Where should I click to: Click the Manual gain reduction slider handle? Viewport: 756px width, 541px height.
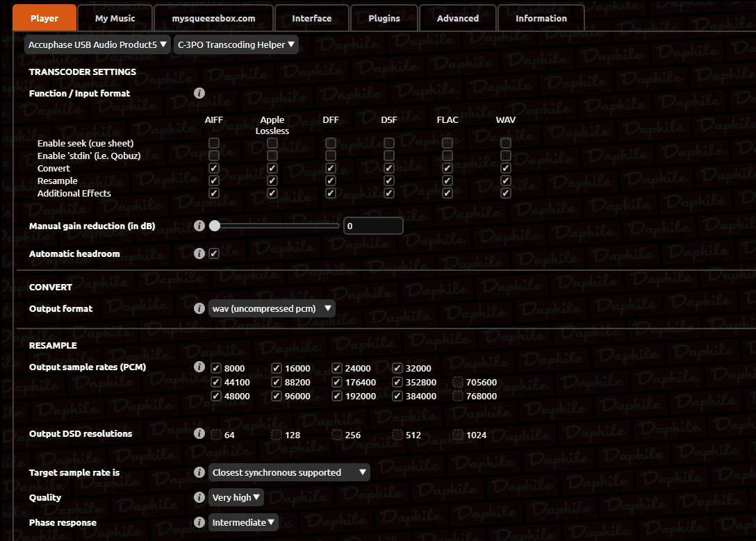click(215, 226)
